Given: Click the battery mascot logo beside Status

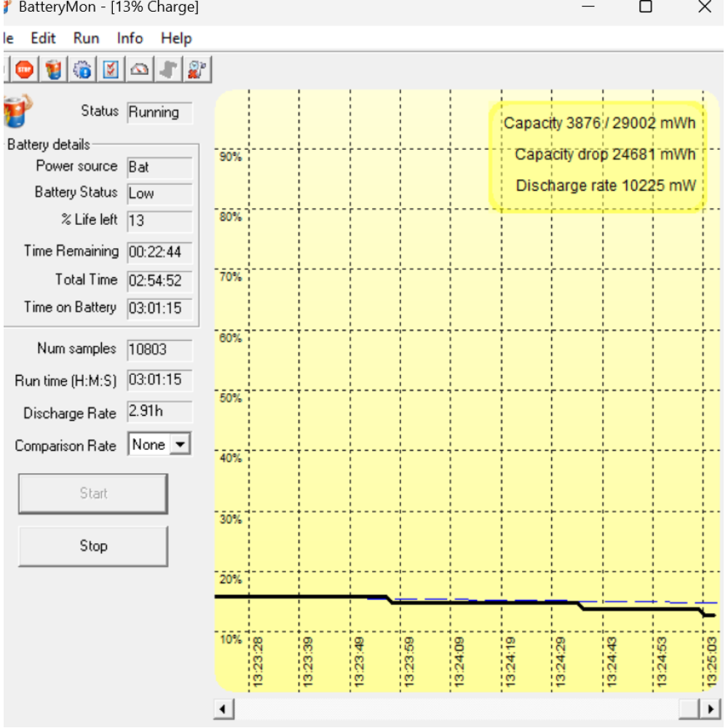Looking at the screenshot, I should click(17, 111).
